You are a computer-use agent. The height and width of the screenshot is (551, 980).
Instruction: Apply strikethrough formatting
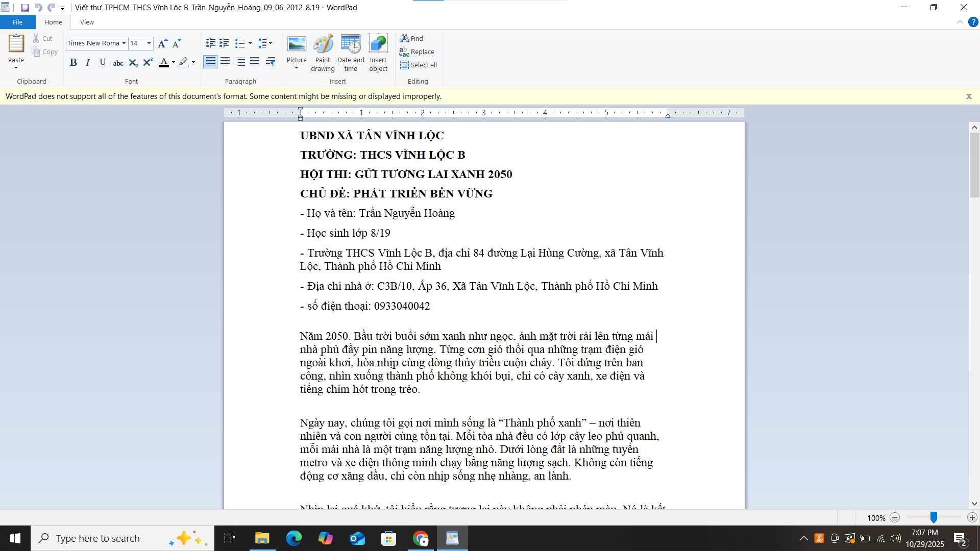(x=118, y=63)
